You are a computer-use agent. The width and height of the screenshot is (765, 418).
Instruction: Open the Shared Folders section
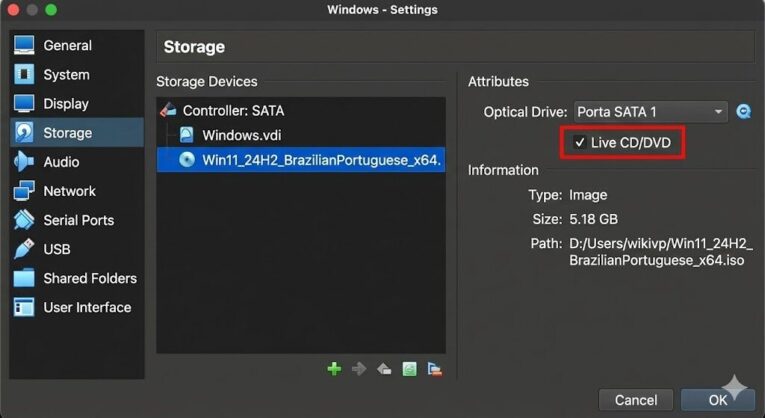pyautogui.click(x=89, y=278)
